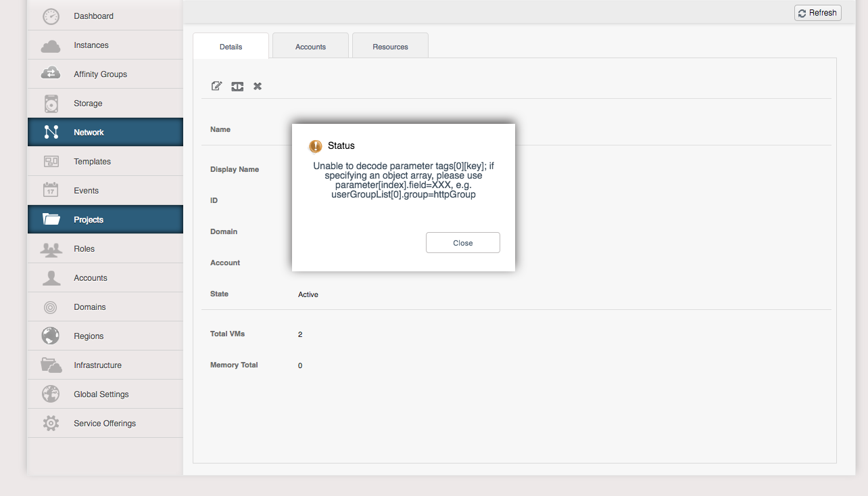
Task: Close the Status error dialog
Action: (463, 243)
